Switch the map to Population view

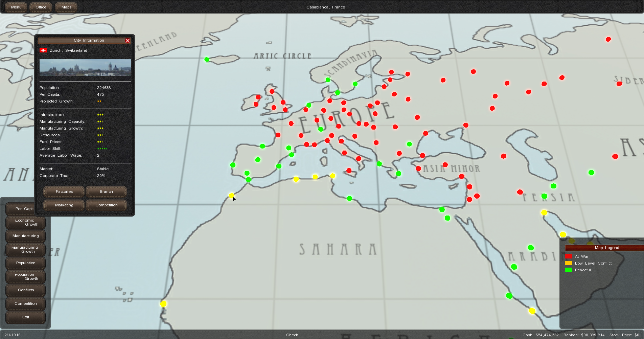click(26, 263)
